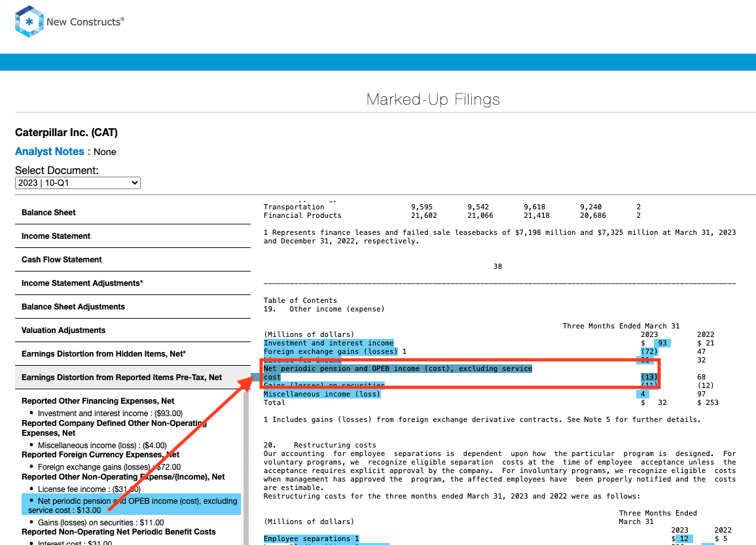This screenshot has width=756, height=545.
Task: Select Income Statement Adjustments menu item
Action: 133,283
